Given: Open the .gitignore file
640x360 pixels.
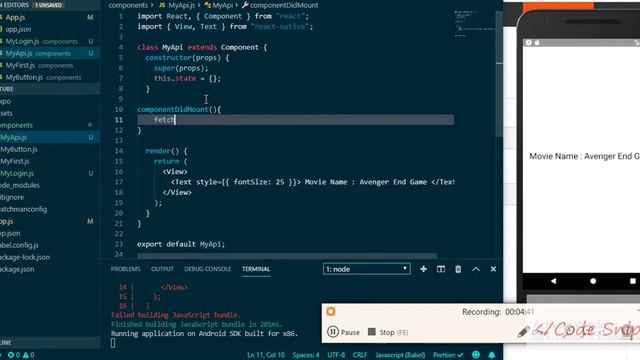Looking at the screenshot, I should [49, 197].
